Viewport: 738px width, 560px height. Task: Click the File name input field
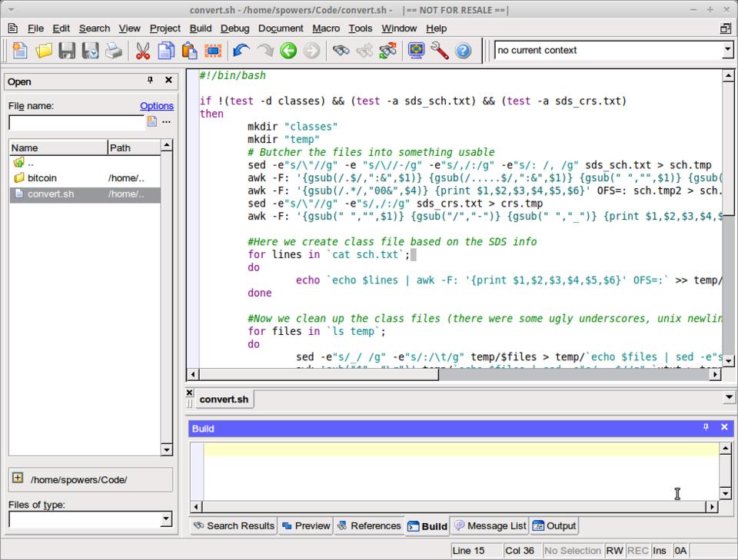tap(76, 122)
